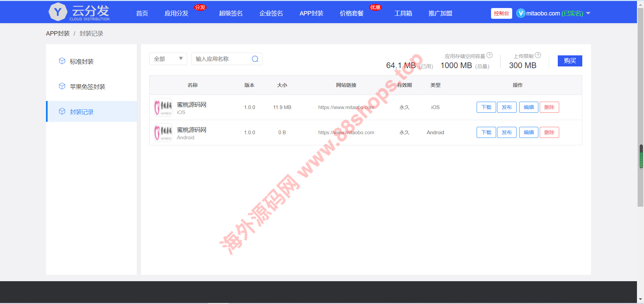The image size is (644, 304).
Task: Click the 云分发 logo icon
Action: coord(58,12)
